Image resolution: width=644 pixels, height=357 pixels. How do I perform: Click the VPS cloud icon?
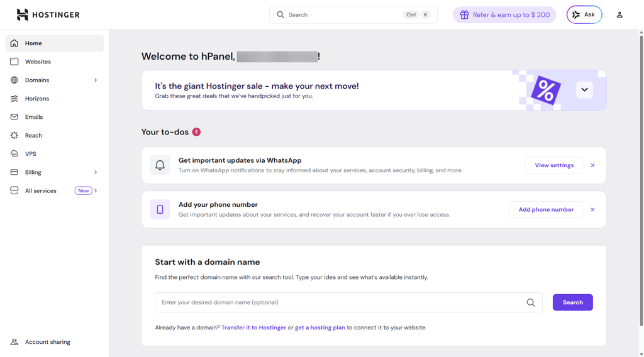[14, 154]
